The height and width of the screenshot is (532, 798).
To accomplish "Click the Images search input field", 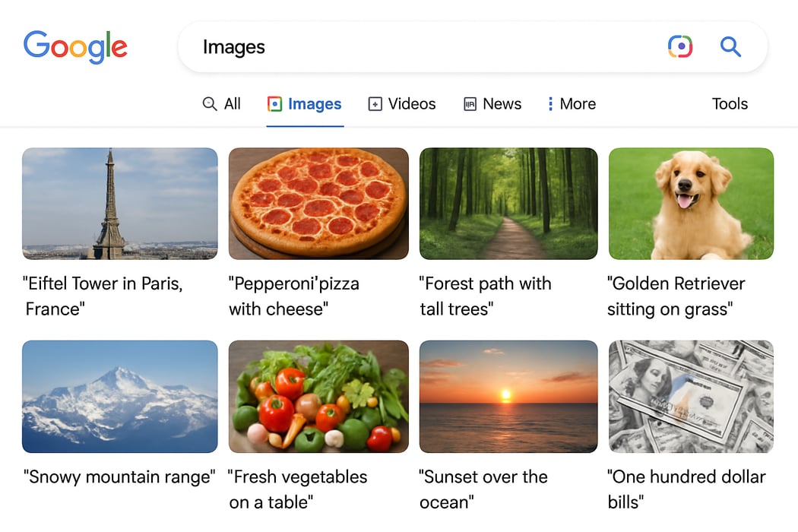I will coord(380,46).
